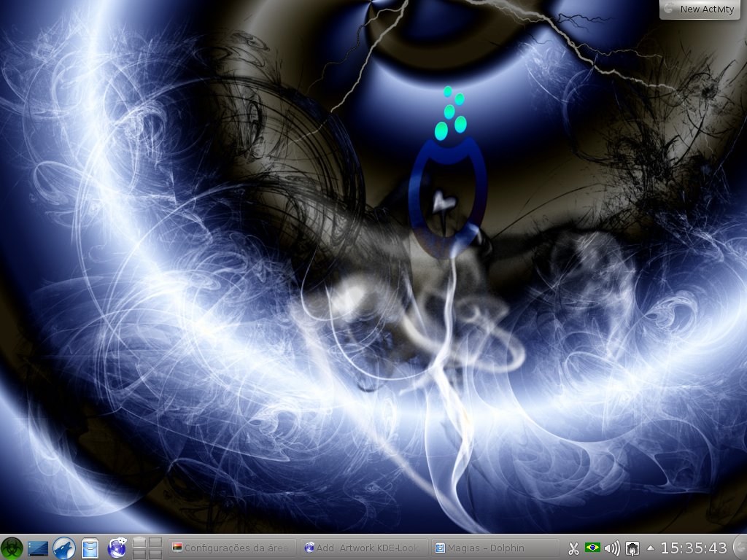Click the New Activity button
Screen dimensions: 747x560
(700, 9)
